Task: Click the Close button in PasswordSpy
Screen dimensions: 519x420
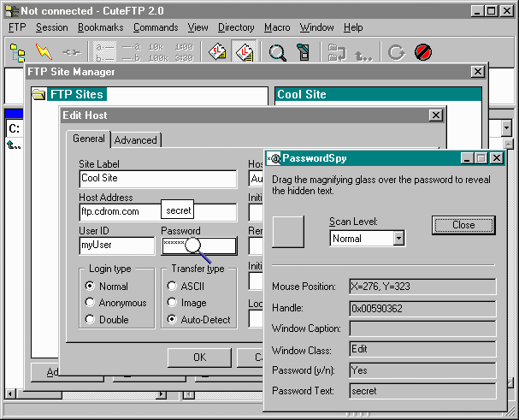Action: (x=463, y=225)
